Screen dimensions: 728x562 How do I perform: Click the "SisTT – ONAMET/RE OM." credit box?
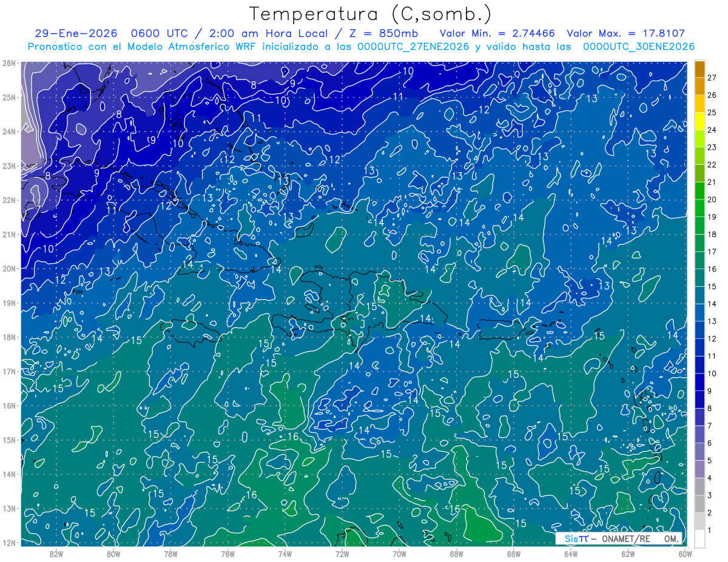click(619, 538)
